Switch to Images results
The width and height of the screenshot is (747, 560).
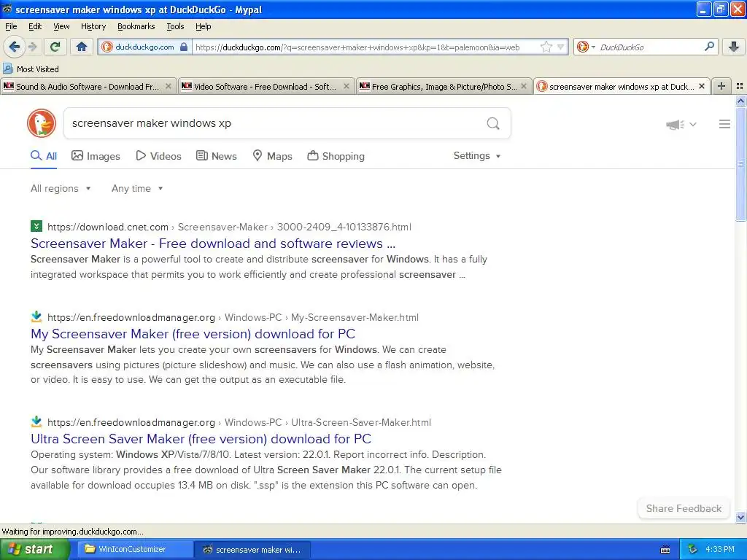(x=96, y=156)
